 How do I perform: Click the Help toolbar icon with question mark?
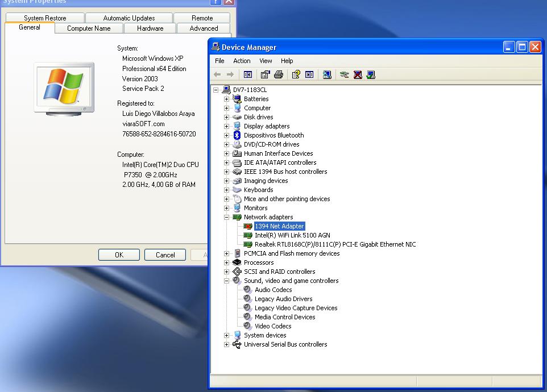point(296,74)
